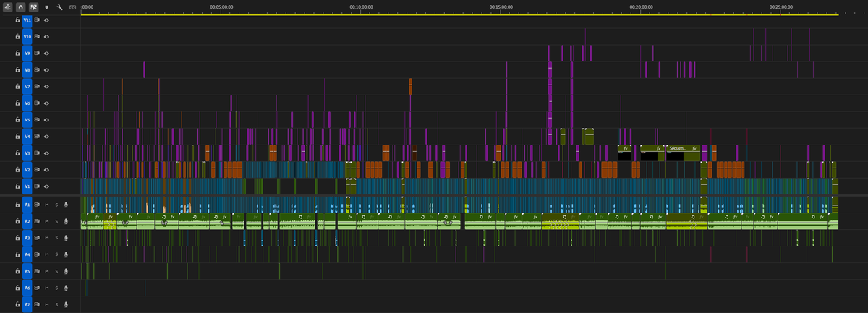Start voice-over record on track A3

pyautogui.click(x=66, y=238)
